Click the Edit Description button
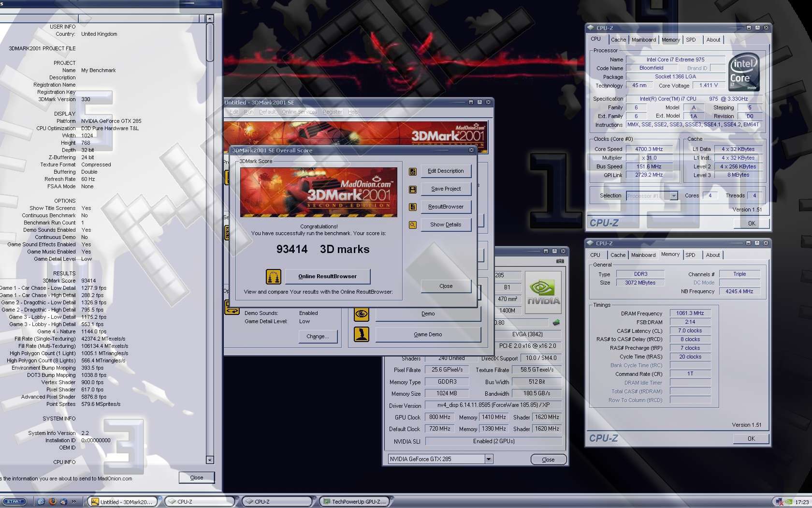 click(x=446, y=171)
